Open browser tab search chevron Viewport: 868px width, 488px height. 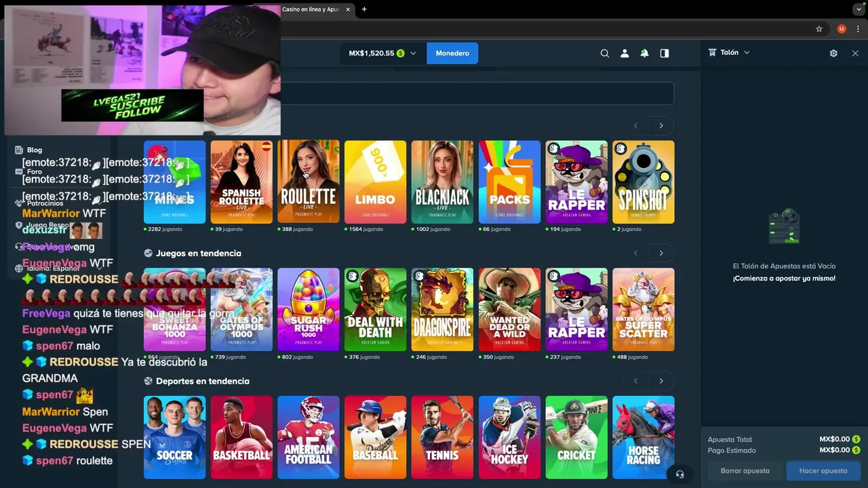click(x=859, y=9)
